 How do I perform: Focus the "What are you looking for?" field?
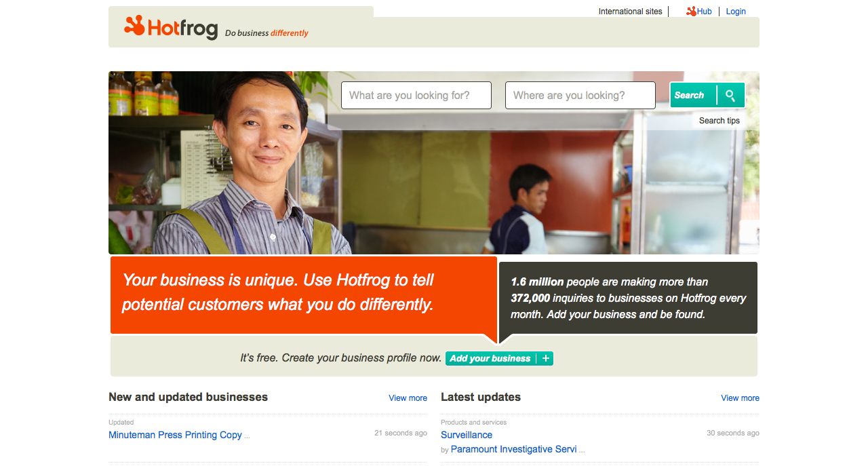pos(416,96)
